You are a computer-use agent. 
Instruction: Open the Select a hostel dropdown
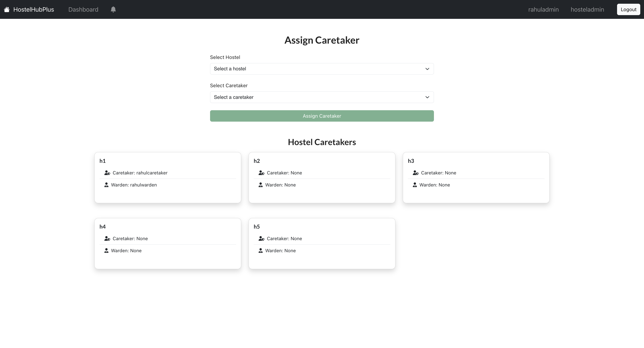(x=322, y=69)
